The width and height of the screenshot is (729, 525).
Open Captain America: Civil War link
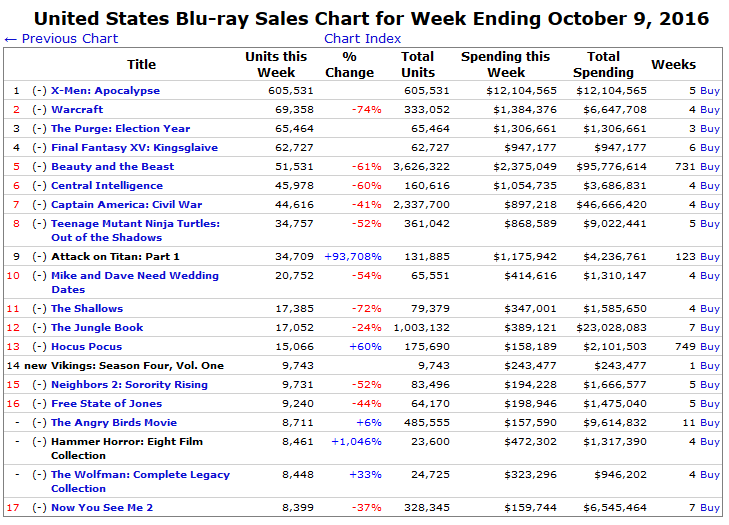[x=126, y=205]
